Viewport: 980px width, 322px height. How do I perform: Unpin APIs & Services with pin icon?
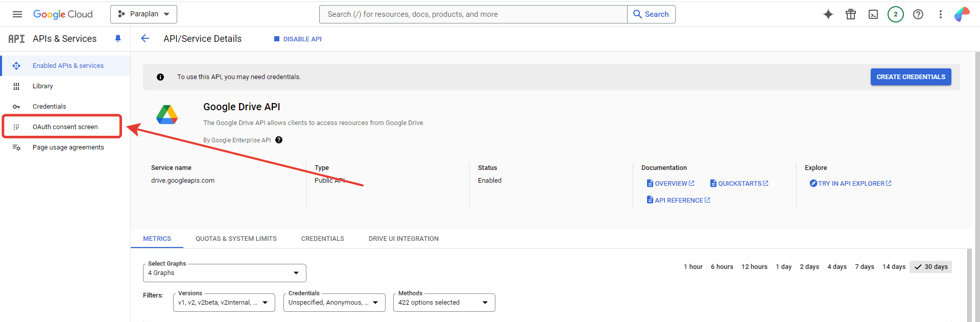click(x=118, y=39)
